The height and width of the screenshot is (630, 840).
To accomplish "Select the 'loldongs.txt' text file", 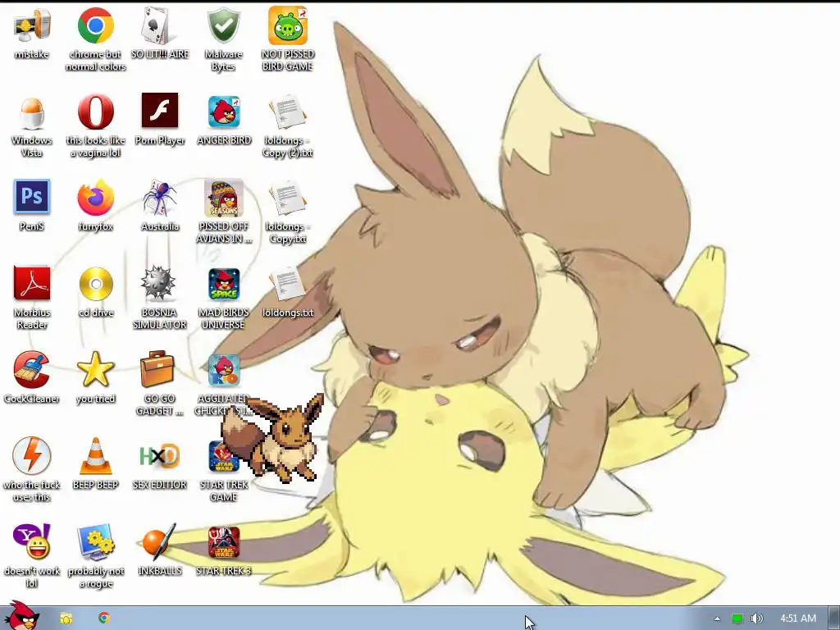I will (288, 284).
